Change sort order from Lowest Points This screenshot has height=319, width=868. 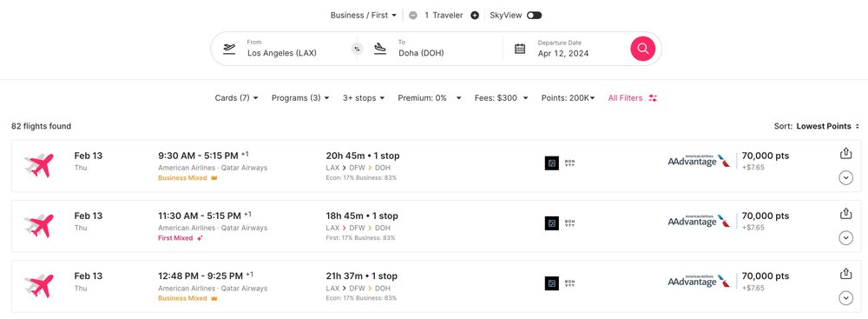(817, 127)
